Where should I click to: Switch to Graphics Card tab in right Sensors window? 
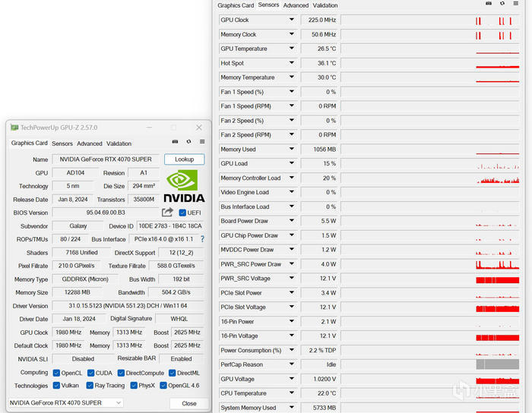point(236,5)
